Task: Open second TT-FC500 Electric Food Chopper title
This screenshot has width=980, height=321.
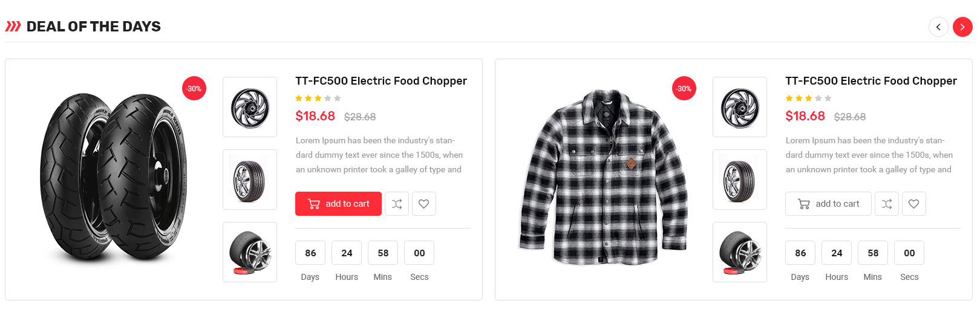Action: pos(871,81)
